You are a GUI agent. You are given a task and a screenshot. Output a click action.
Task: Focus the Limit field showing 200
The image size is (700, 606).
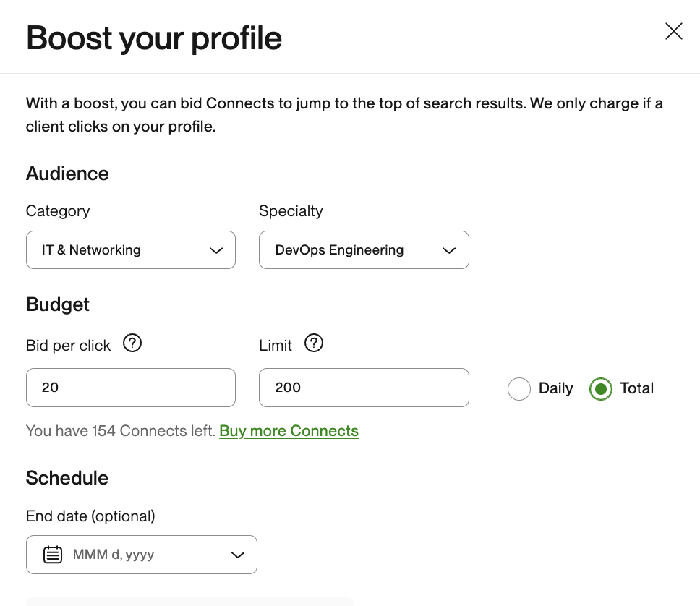point(364,388)
